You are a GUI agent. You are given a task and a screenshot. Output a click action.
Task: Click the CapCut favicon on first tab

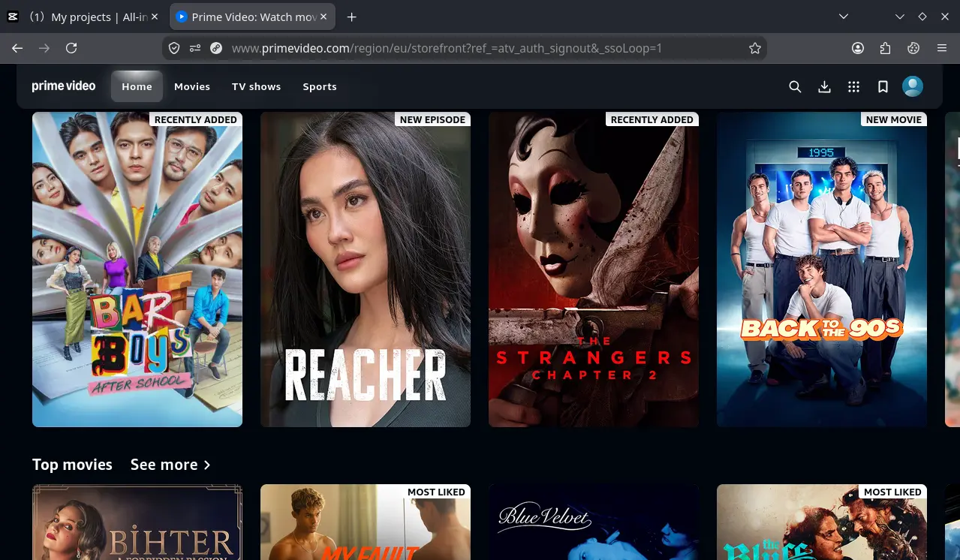coord(13,17)
